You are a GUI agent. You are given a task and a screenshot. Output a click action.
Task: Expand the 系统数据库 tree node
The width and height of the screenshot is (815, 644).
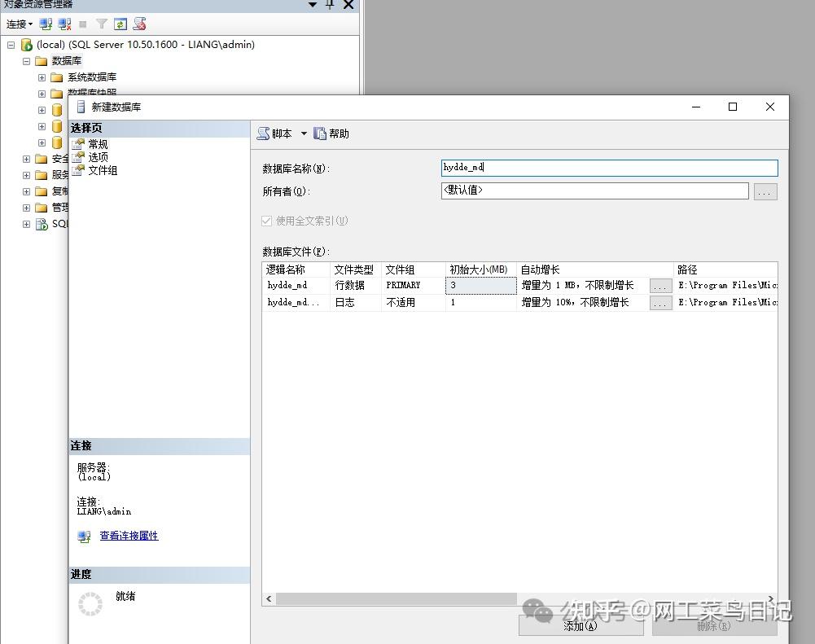pyautogui.click(x=42, y=77)
